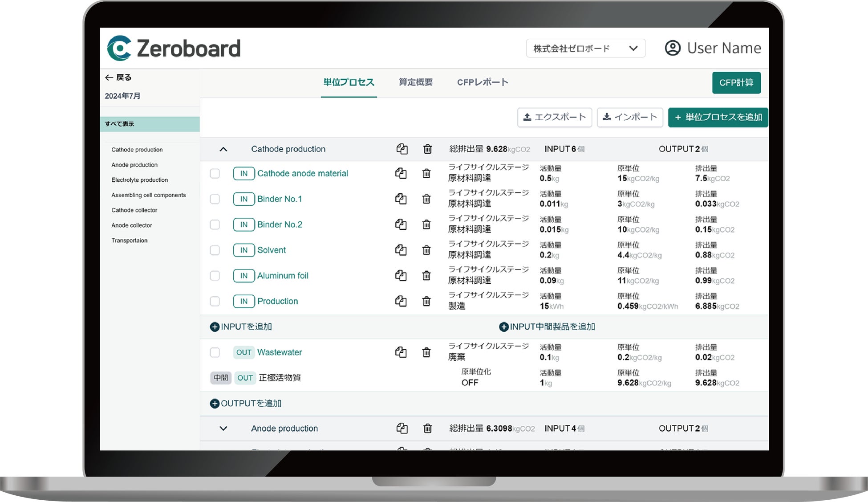Duplicate the Cathode production process
Viewport: 868px width, 502px height.
(402, 149)
